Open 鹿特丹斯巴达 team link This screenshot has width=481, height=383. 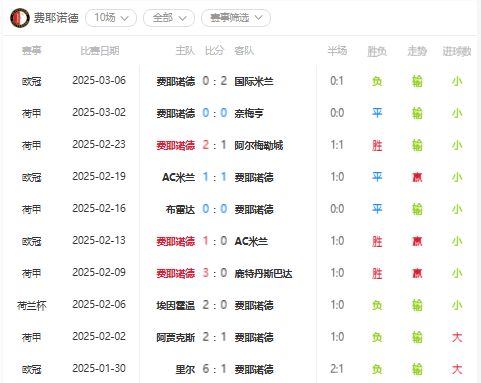(x=263, y=273)
